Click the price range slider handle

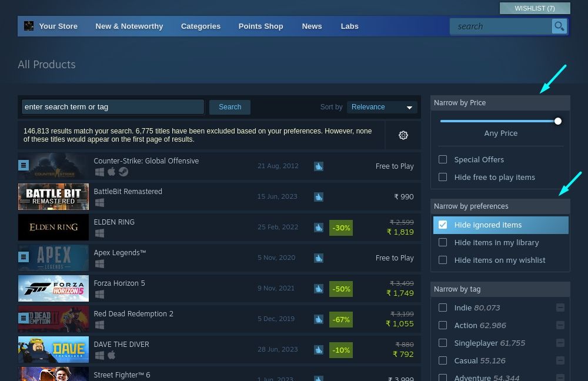pyautogui.click(x=557, y=121)
